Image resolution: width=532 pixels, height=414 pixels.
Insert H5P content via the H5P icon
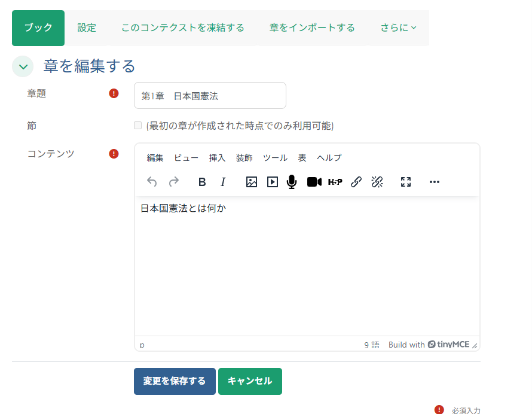click(335, 182)
